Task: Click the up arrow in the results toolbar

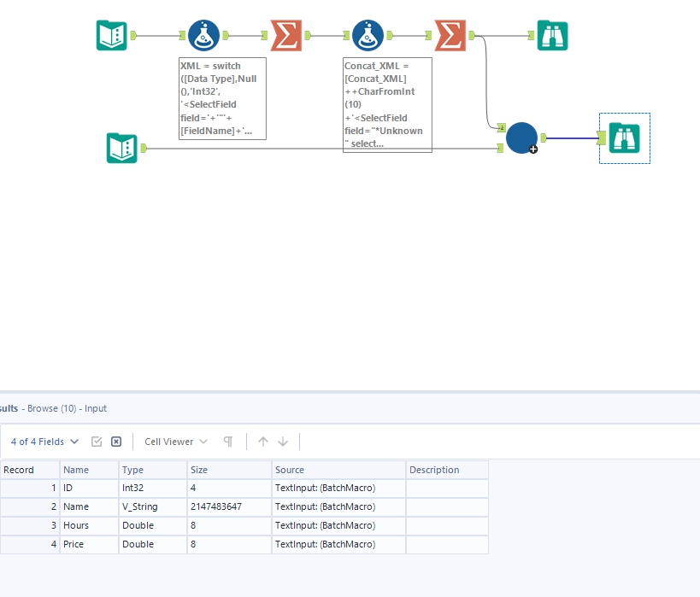Action: tap(263, 442)
